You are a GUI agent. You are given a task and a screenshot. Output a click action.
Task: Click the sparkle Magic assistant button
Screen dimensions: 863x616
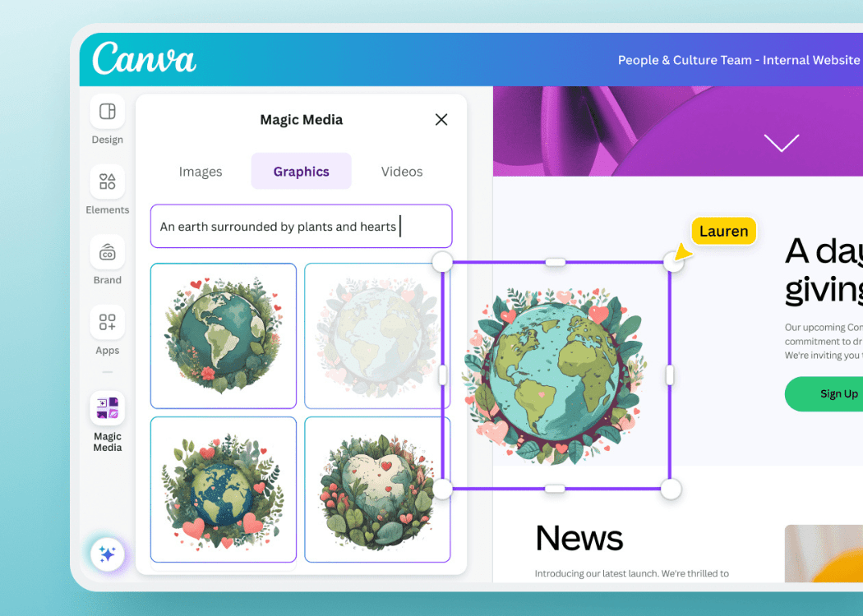(108, 554)
